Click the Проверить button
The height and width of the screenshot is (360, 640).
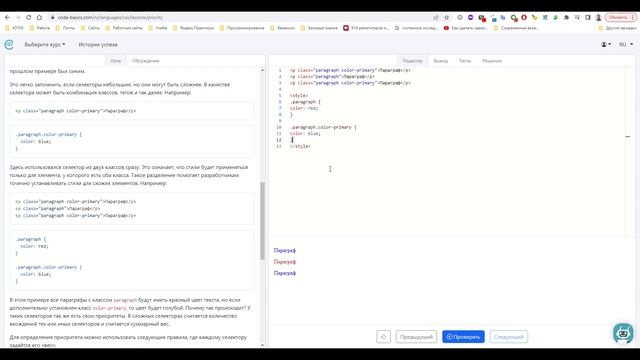(463, 337)
